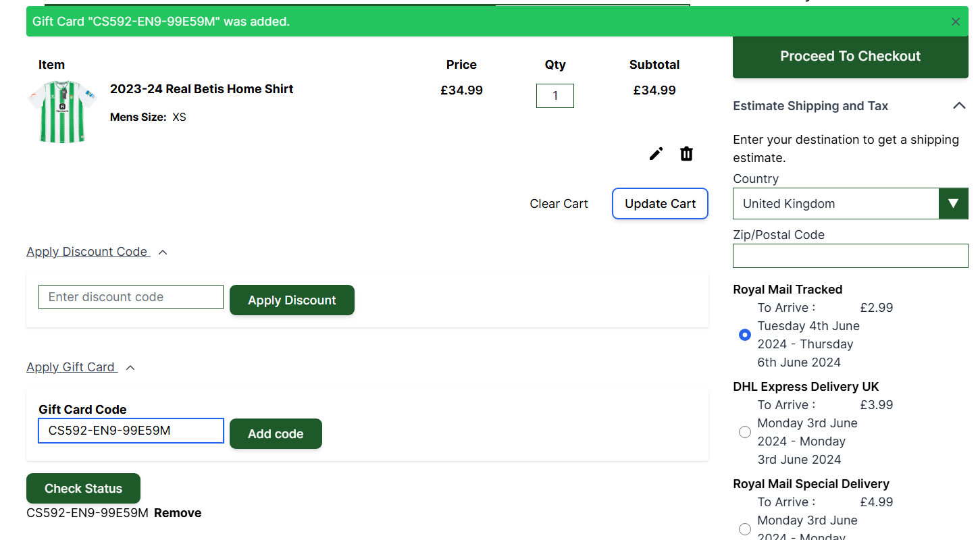980x540 pixels.
Task: Delete item using trash can icon
Action: click(686, 154)
